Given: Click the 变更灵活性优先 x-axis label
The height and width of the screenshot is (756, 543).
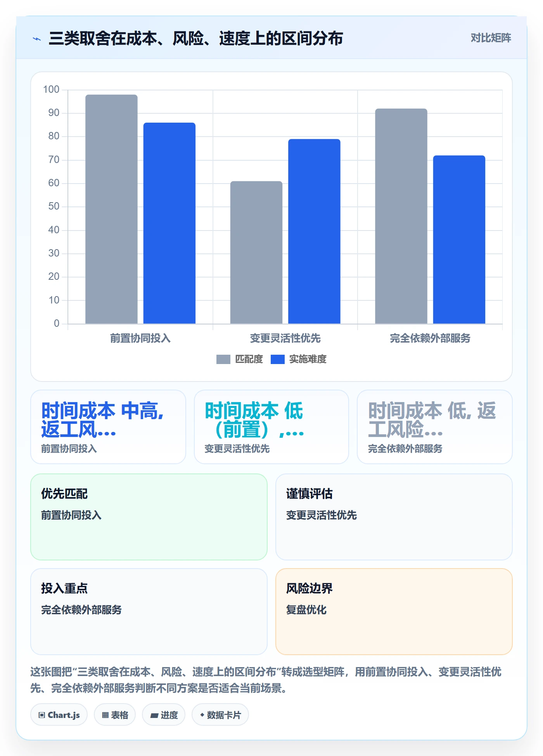Looking at the screenshot, I should pyautogui.click(x=285, y=338).
